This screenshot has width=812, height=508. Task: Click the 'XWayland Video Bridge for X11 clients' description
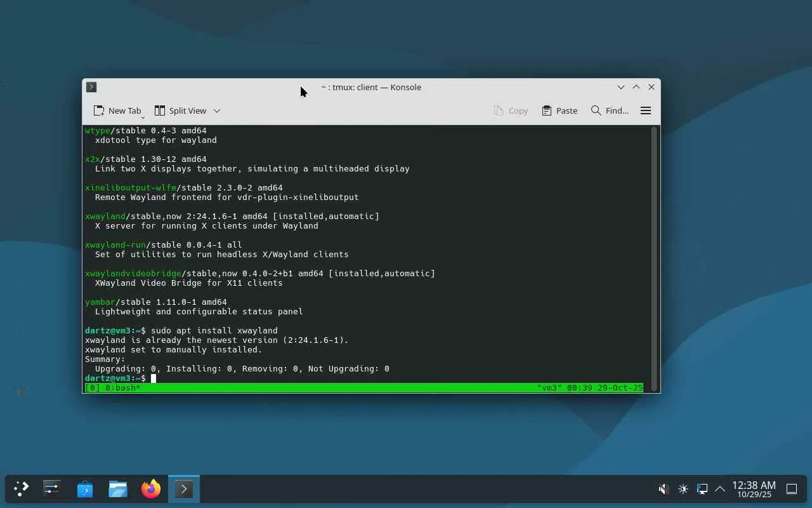click(189, 283)
